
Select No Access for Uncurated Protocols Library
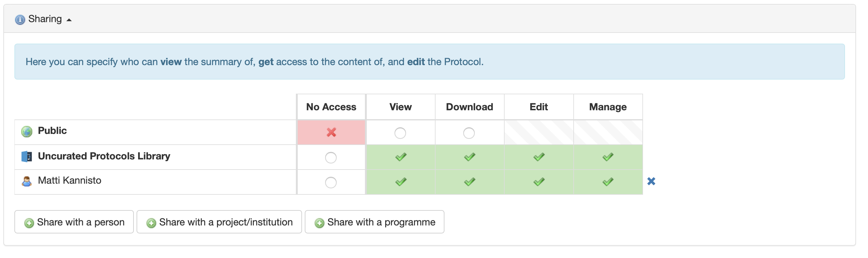pyautogui.click(x=331, y=158)
